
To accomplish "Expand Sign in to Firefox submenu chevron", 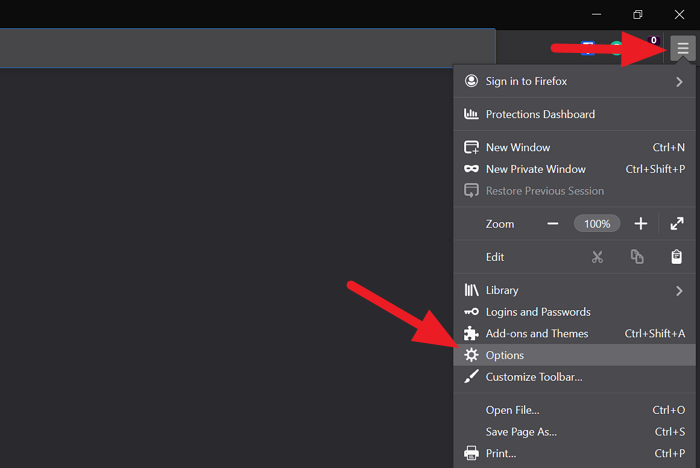I will coord(679,82).
